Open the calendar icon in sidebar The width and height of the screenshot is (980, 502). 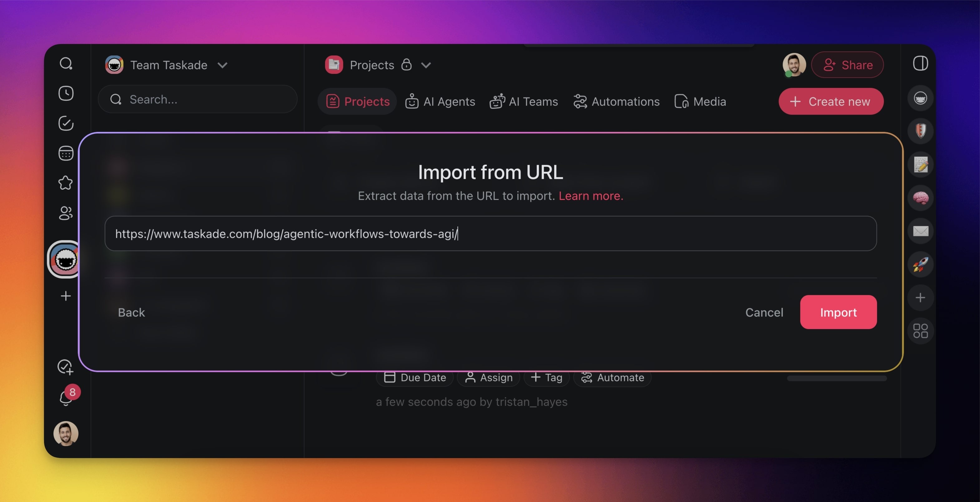66,153
